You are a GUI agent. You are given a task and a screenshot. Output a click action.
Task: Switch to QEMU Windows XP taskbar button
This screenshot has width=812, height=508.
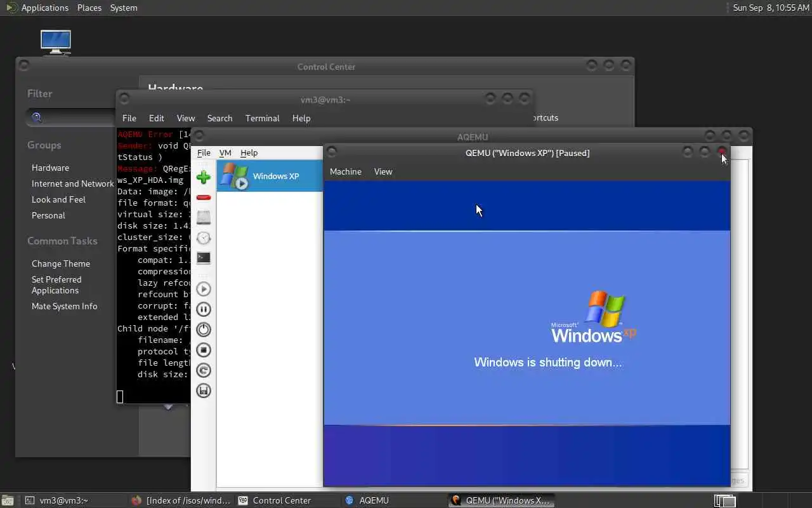[x=501, y=500]
